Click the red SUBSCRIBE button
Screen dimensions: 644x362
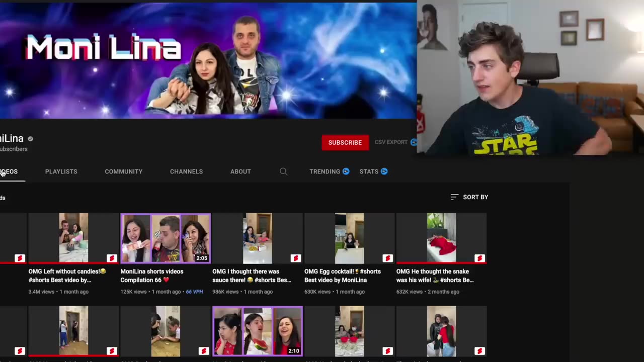[x=345, y=143]
